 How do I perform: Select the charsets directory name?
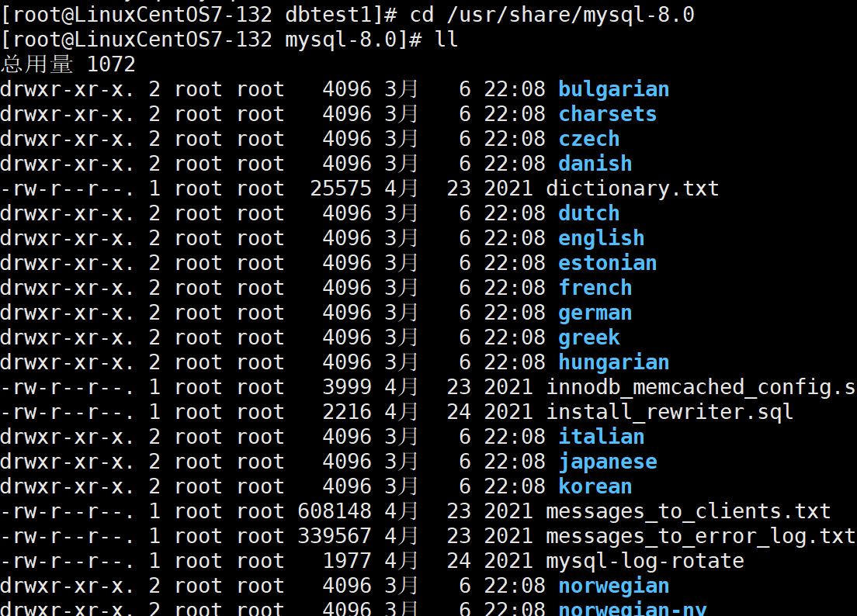pos(607,113)
